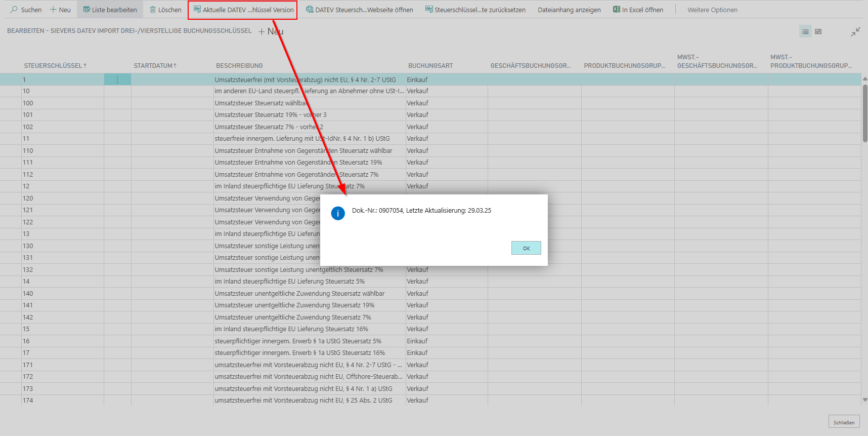Show Aktuelle DATEV Steuerschlüssel Version
Image resolution: width=868 pixels, height=436 pixels.
pos(243,10)
